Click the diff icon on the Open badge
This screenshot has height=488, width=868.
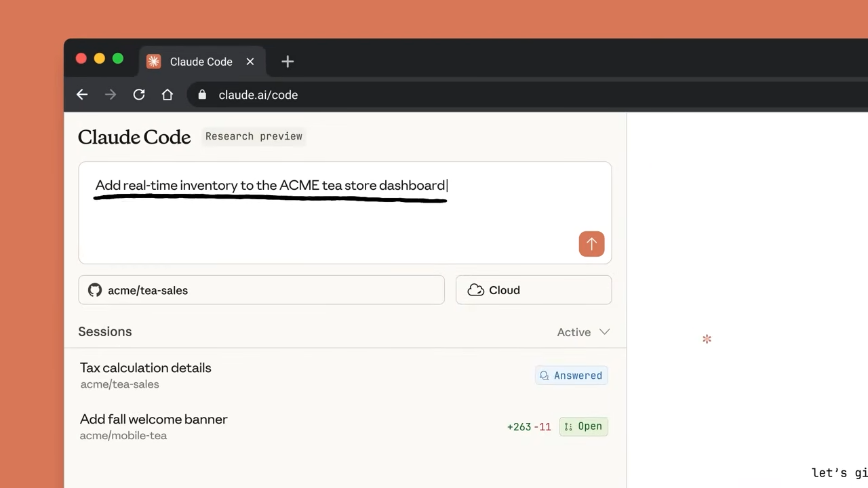click(568, 426)
